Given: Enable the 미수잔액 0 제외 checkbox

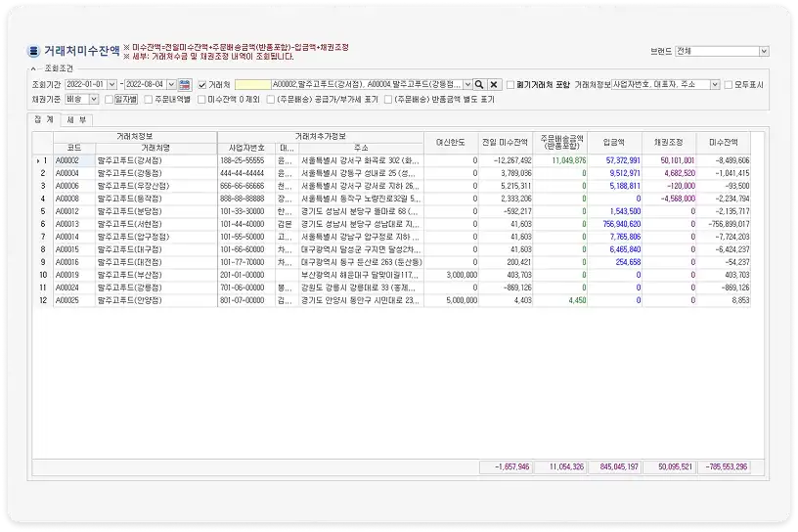Looking at the screenshot, I should click(201, 100).
